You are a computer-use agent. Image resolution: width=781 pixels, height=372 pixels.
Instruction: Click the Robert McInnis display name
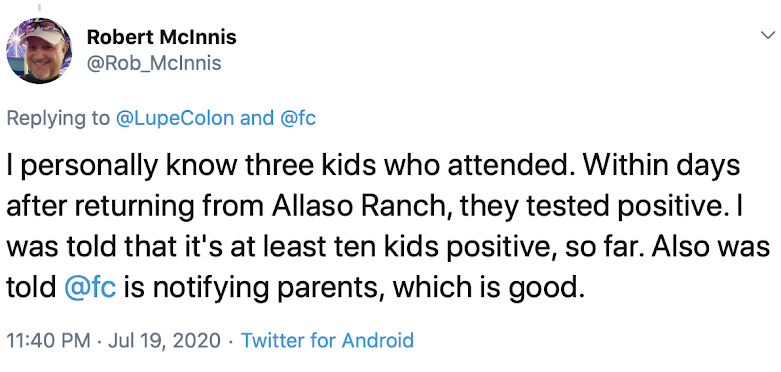coord(161,37)
